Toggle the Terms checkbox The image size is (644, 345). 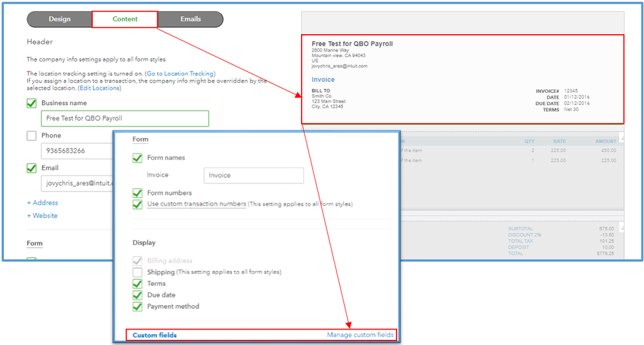tap(137, 284)
